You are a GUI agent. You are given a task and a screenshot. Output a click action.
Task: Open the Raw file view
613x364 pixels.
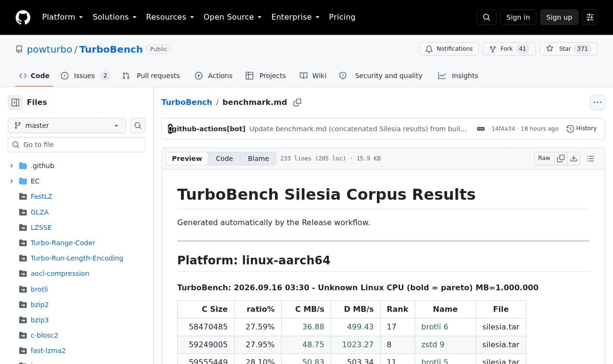tap(544, 159)
